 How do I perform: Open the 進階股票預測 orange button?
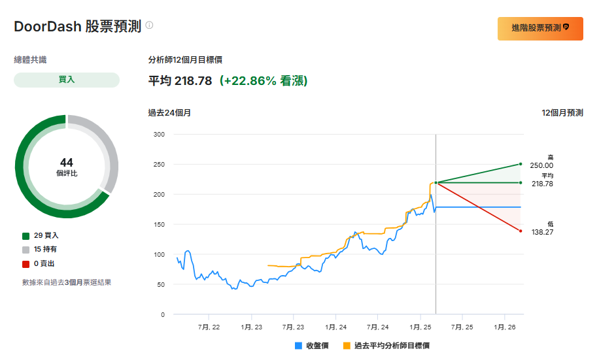pos(539,28)
